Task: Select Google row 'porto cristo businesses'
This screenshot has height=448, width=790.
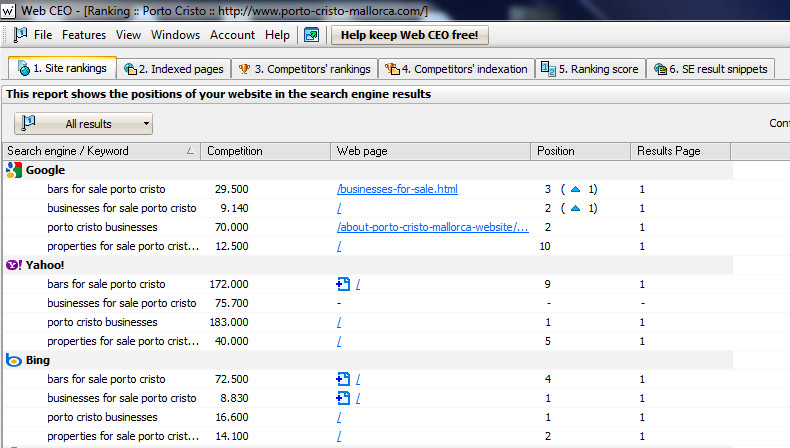Action: pyautogui.click(x=368, y=227)
